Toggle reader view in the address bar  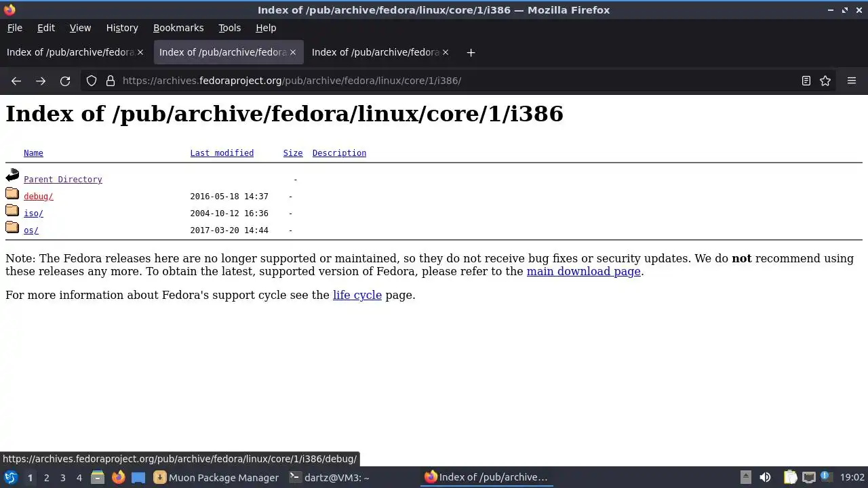point(806,81)
